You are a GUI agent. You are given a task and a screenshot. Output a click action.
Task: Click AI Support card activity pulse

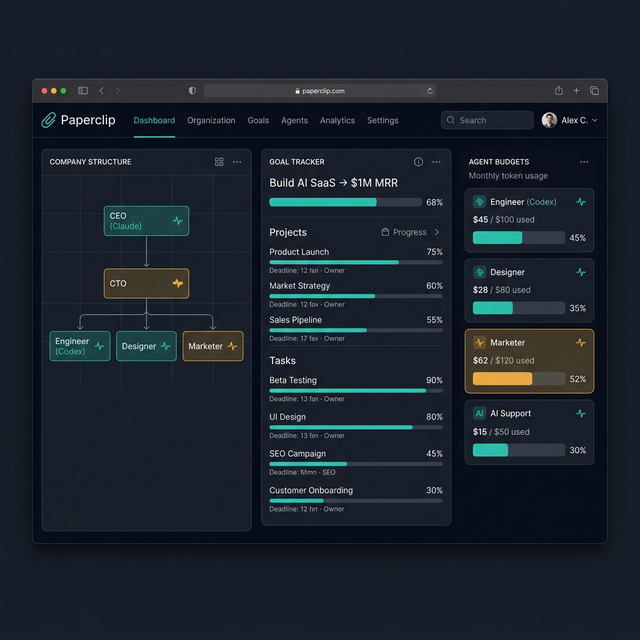tap(581, 413)
